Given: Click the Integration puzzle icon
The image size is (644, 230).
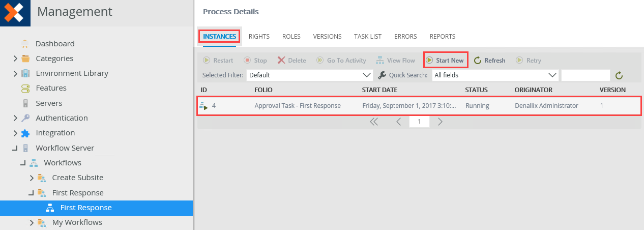Looking at the screenshot, I should coord(25,133).
